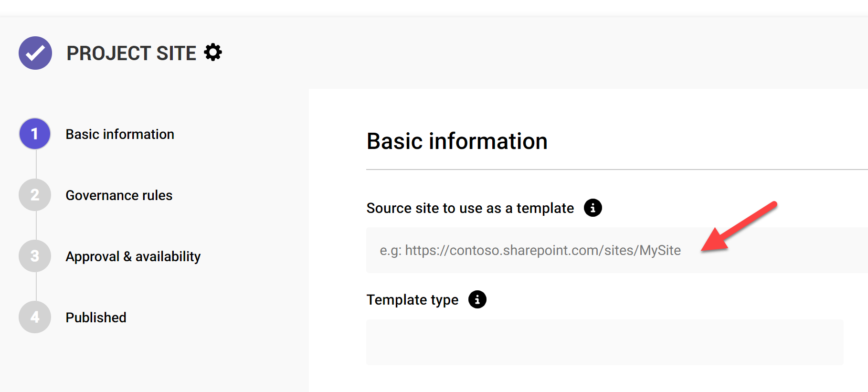Click the info icon beside Template type
The width and height of the screenshot is (868, 392).
coord(477,299)
